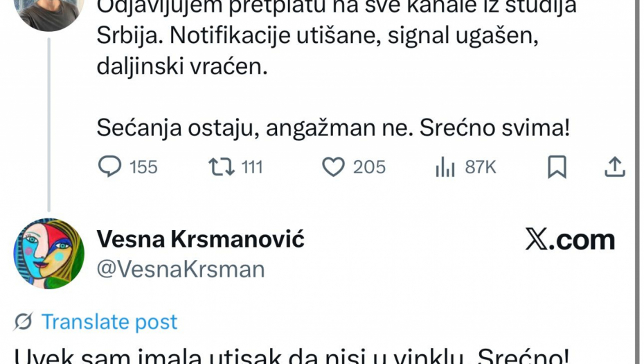Click the 111 reposts count
644x364 pixels.
click(x=252, y=167)
